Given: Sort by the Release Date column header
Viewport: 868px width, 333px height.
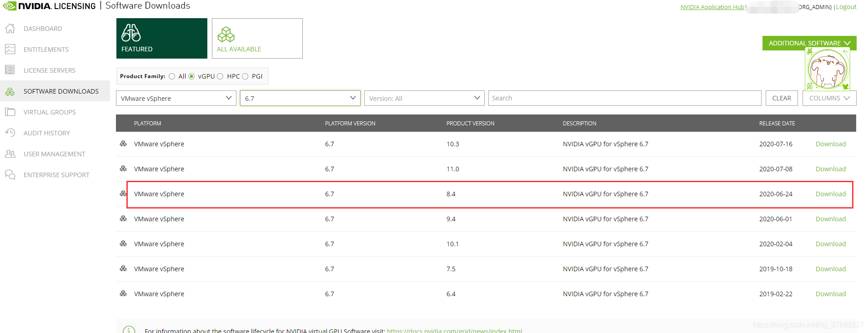Looking at the screenshot, I should click(777, 124).
